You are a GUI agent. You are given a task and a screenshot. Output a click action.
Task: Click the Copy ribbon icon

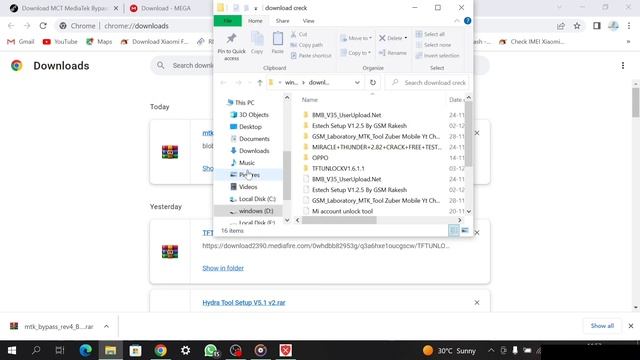pyautogui.click(x=257, y=43)
